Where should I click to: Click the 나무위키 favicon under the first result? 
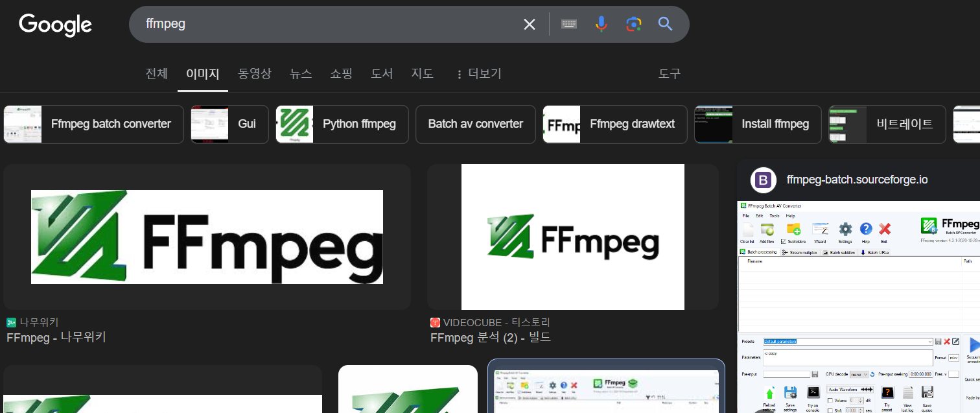point(11,322)
